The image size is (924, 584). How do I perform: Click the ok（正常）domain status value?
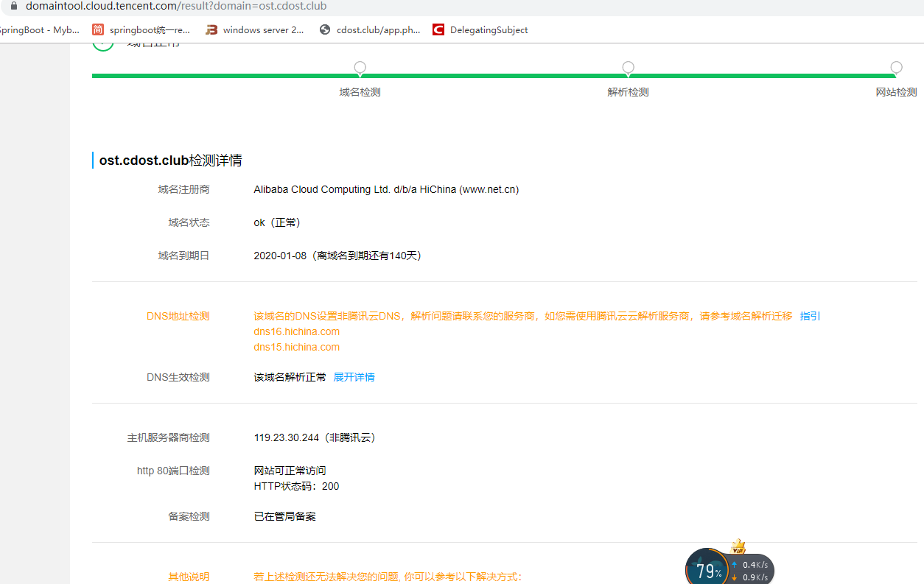click(277, 222)
